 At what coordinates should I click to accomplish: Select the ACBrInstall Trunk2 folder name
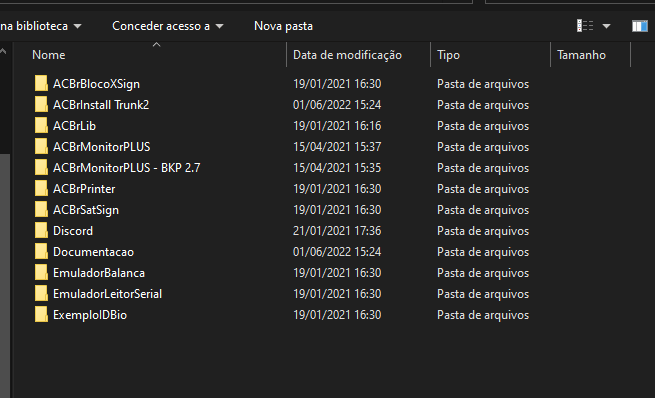pyautogui.click(x=101, y=105)
